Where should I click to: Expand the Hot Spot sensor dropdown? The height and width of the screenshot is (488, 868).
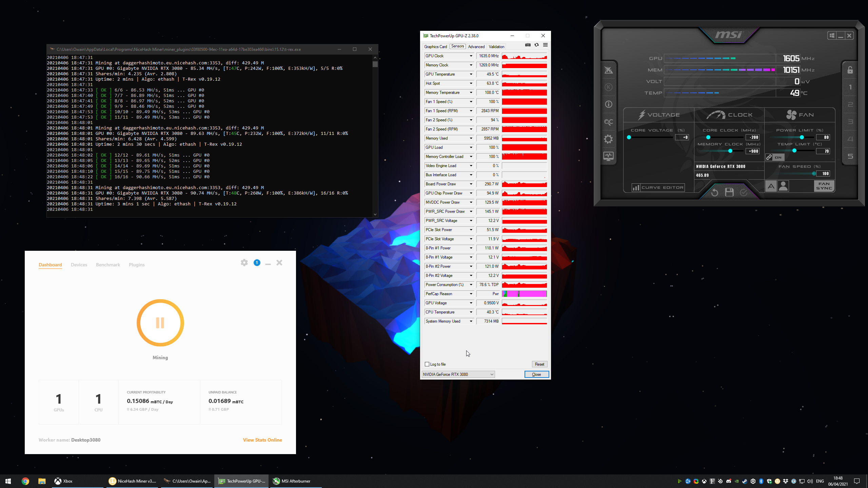pyautogui.click(x=471, y=83)
